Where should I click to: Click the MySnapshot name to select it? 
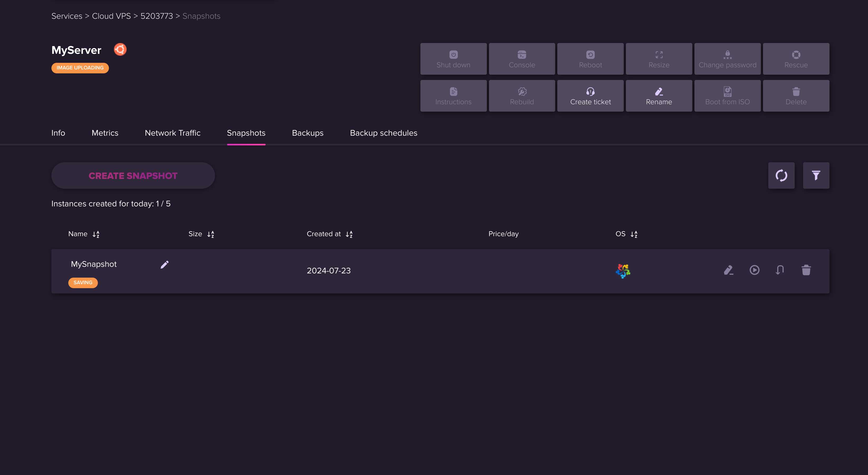tap(94, 264)
